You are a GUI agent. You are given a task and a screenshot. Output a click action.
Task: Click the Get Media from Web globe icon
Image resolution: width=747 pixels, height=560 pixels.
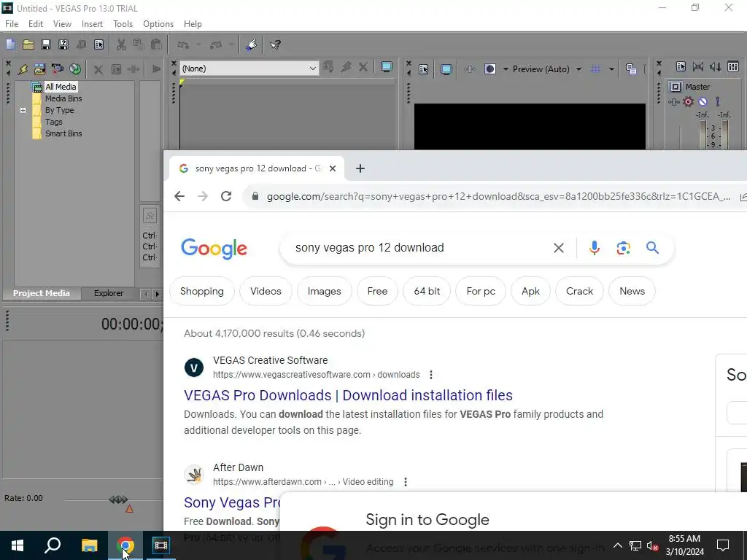pos(75,69)
